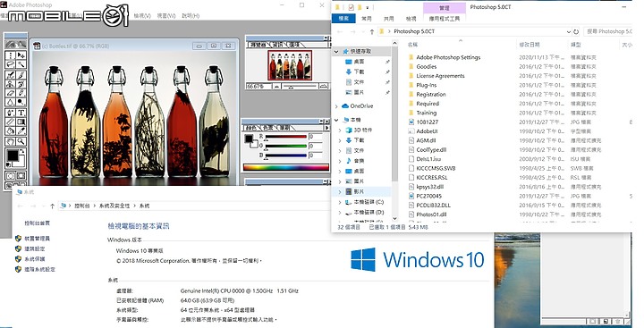Click the R red color slider
The height and width of the screenshot is (328, 644).
[286, 137]
